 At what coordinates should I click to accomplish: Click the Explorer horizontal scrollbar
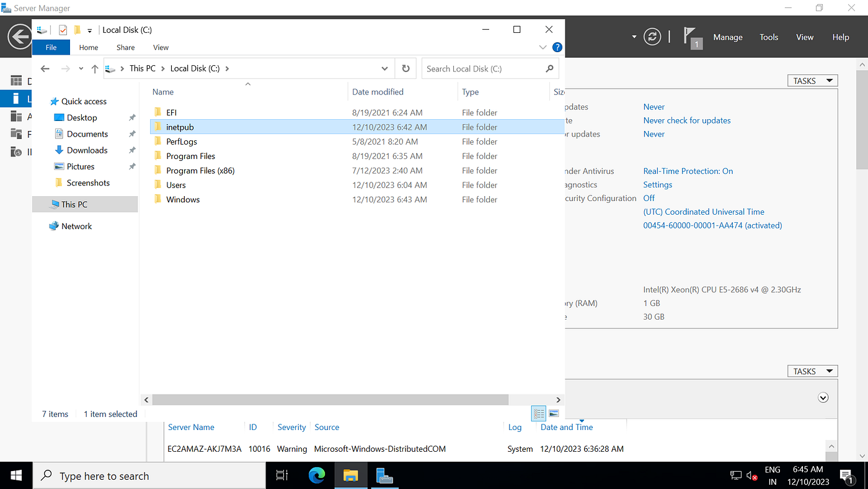329,400
